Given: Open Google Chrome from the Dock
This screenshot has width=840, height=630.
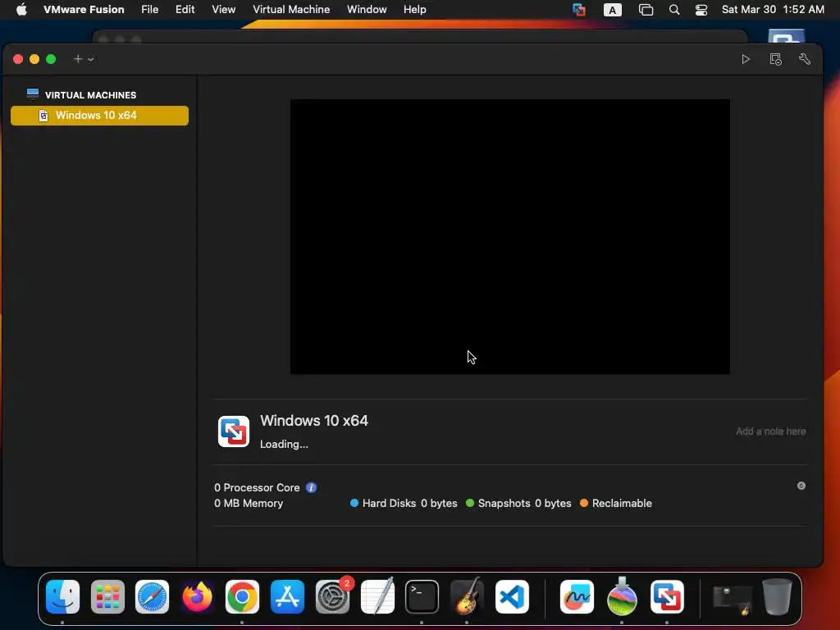Looking at the screenshot, I should pyautogui.click(x=242, y=597).
